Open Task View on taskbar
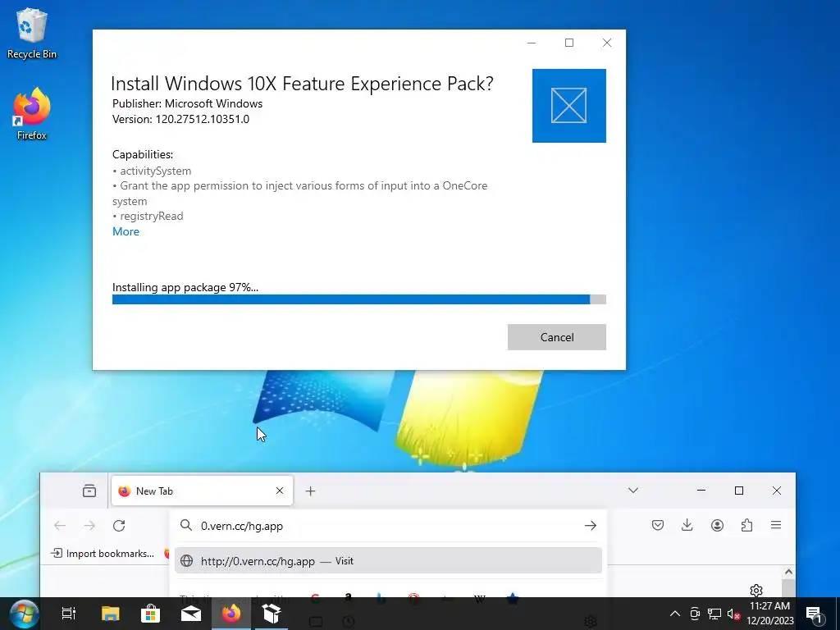840x630 pixels. 69,614
